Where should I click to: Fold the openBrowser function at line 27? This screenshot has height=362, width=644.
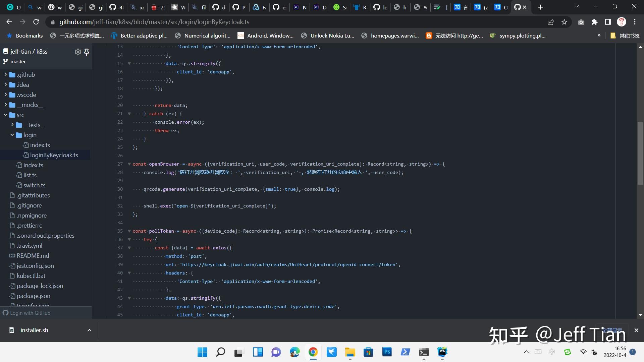[x=129, y=164]
